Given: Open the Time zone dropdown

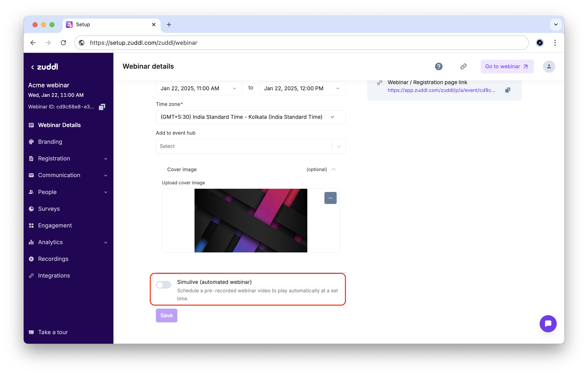Looking at the screenshot, I should 250,117.
